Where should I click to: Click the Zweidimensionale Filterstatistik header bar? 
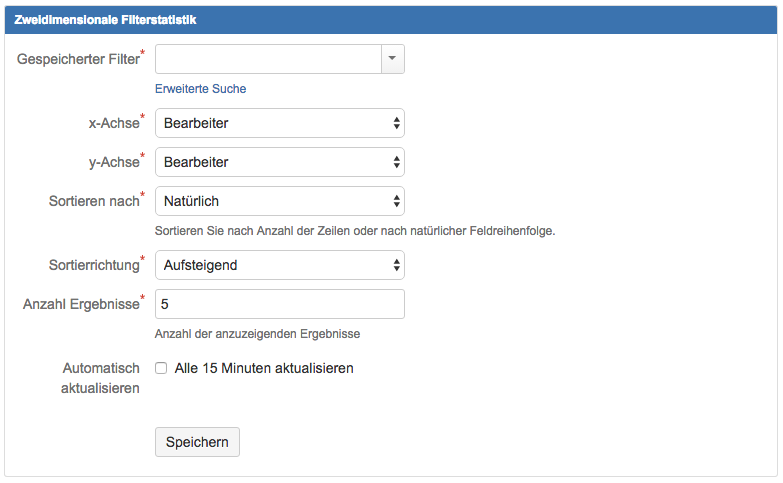click(391, 20)
